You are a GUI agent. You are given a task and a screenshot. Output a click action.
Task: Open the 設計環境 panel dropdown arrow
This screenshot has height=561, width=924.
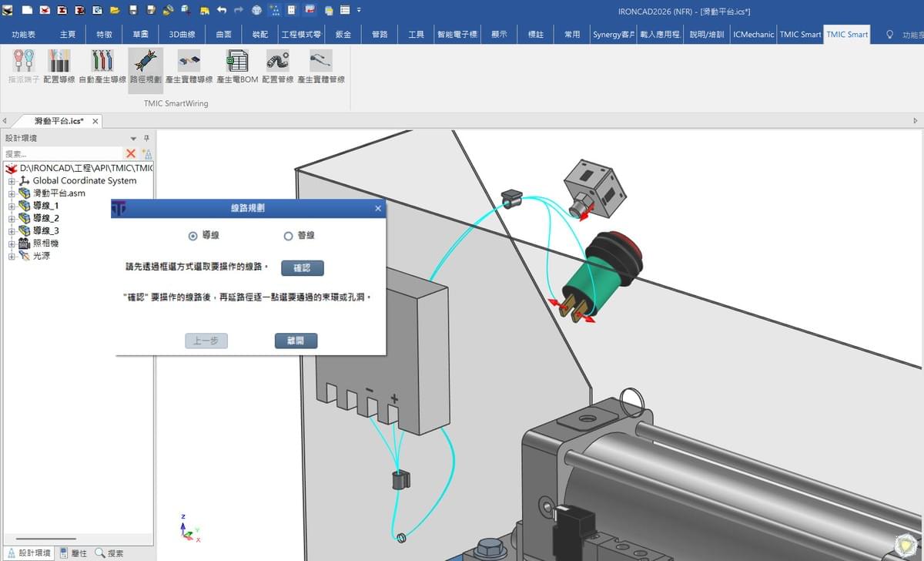click(134, 139)
